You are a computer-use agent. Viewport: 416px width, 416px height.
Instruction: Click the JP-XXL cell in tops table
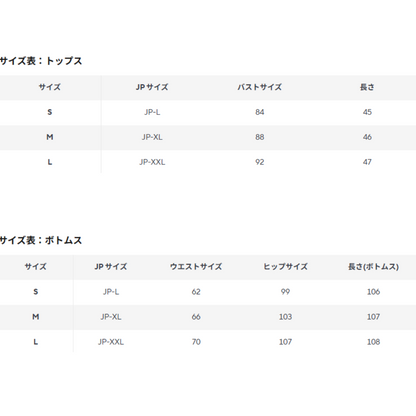[x=152, y=162]
